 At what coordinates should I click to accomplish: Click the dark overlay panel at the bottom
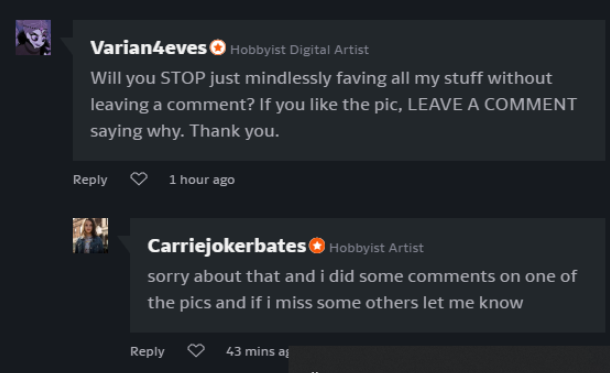[449, 359]
